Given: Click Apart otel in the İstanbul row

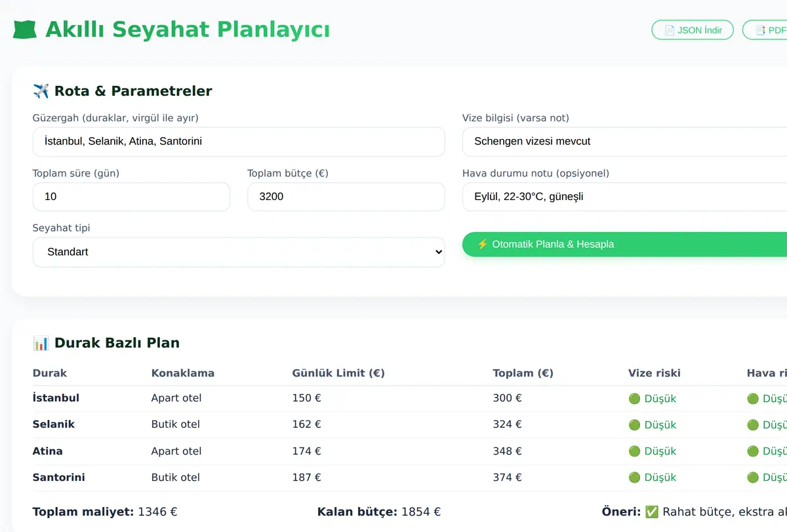Looking at the screenshot, I should [176, 398].
